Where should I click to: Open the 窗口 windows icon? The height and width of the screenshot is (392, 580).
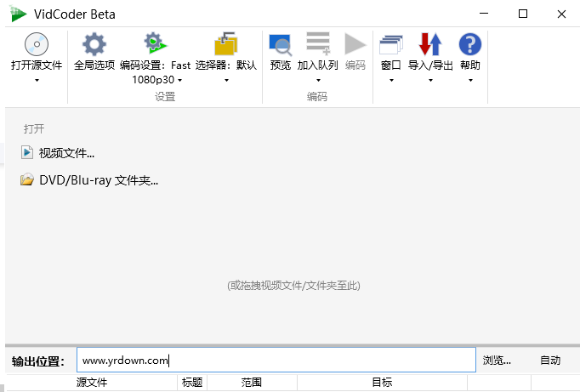[x=391, y=45]
